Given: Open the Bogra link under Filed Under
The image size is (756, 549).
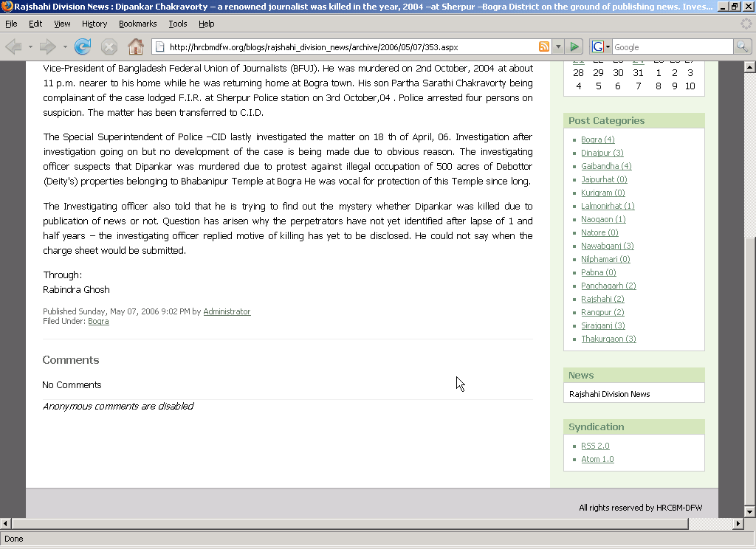Looking at the screenshot, I should click(98, 321).
